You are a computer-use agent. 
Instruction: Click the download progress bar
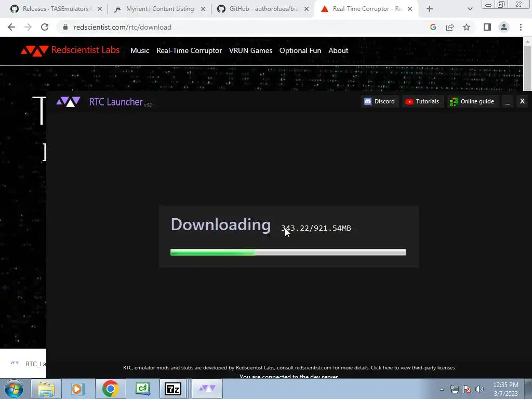point(288,252)
